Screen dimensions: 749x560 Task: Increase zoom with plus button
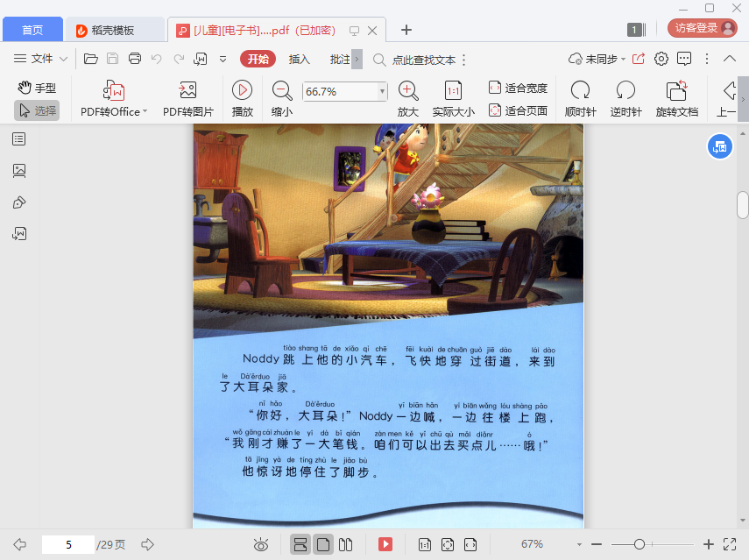(709, 544)
